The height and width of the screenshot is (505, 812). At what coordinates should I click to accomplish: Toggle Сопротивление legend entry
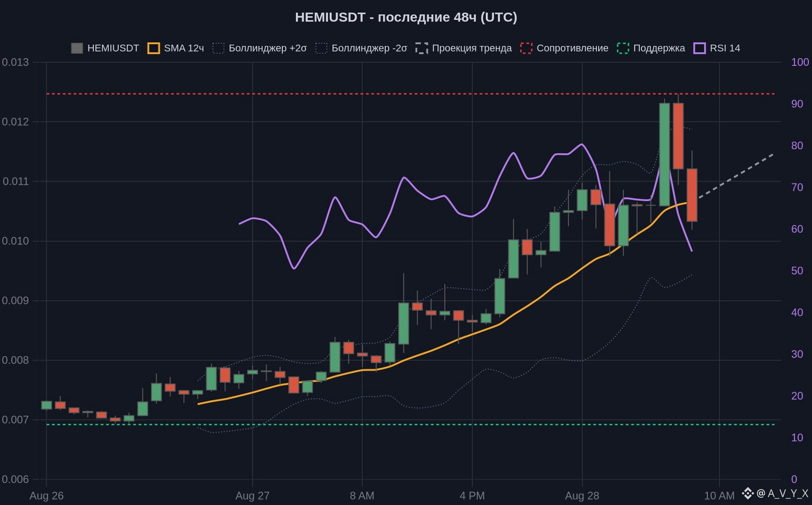tap(564, 48)
